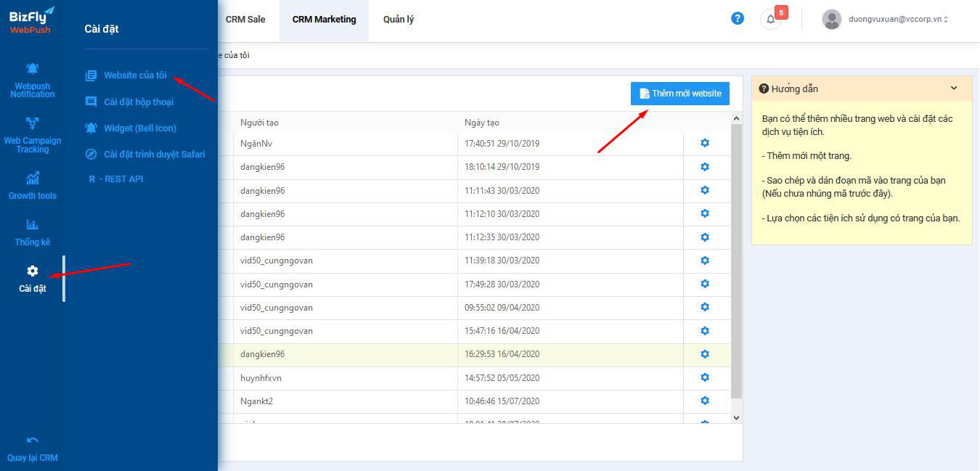Select the date cell 11:11:43 30/03/2020
This screenshot has width=980, height=471.
tap(571, 191)
